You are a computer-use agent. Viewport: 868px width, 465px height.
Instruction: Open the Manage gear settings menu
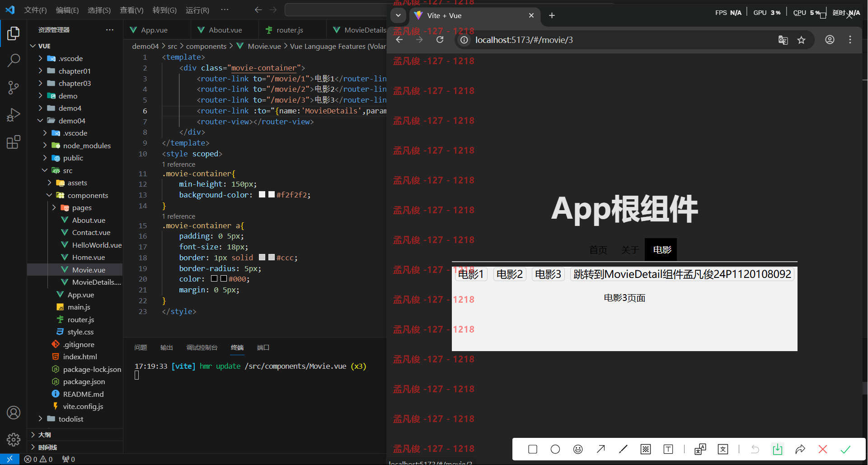click(x=14, y=439)
